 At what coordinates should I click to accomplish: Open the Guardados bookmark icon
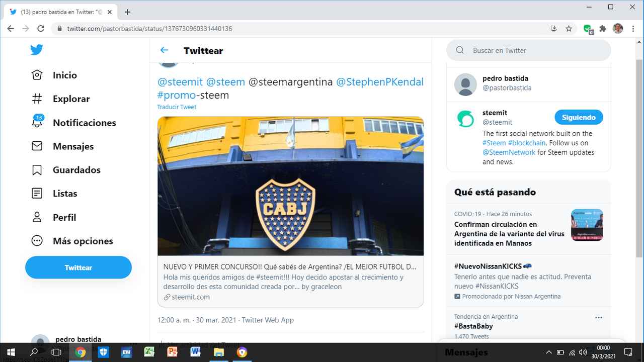(37, 170)
